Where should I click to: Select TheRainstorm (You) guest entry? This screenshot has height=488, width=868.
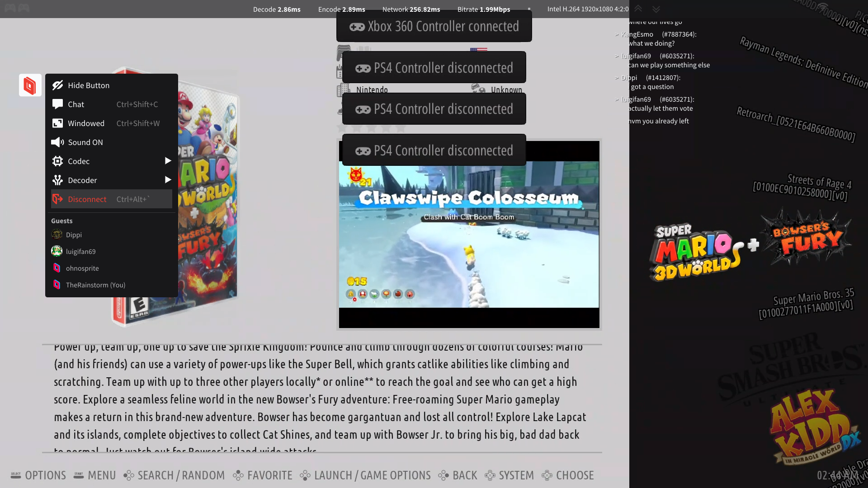(95, 285)
